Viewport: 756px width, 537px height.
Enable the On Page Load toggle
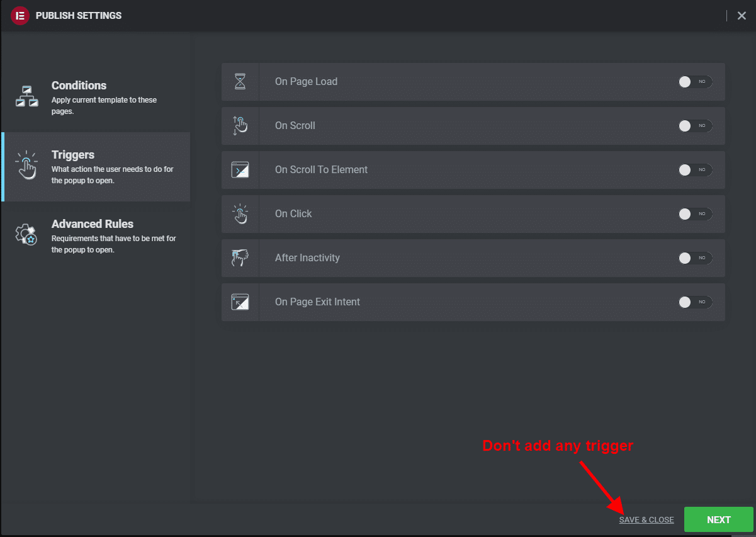click(x=695, y=82)
